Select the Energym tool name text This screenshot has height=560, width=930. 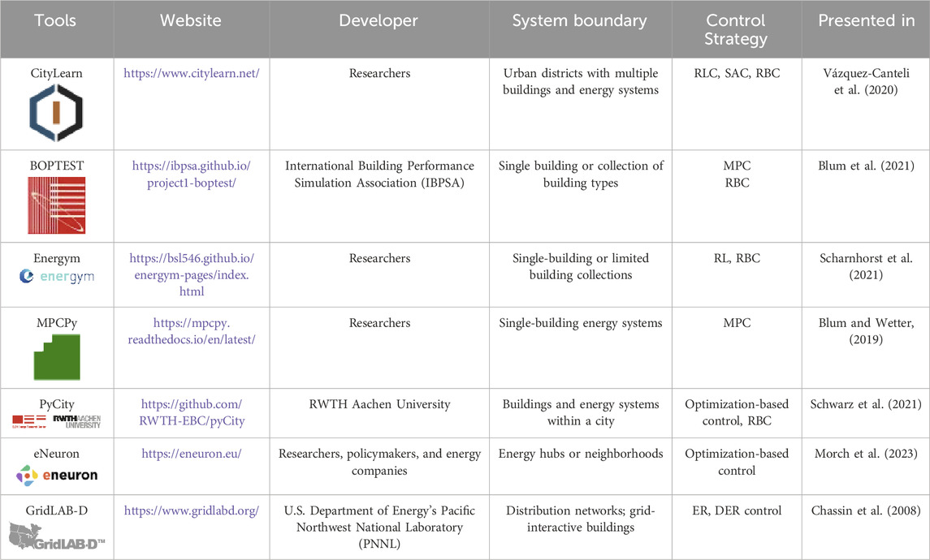tap(56, 258)
